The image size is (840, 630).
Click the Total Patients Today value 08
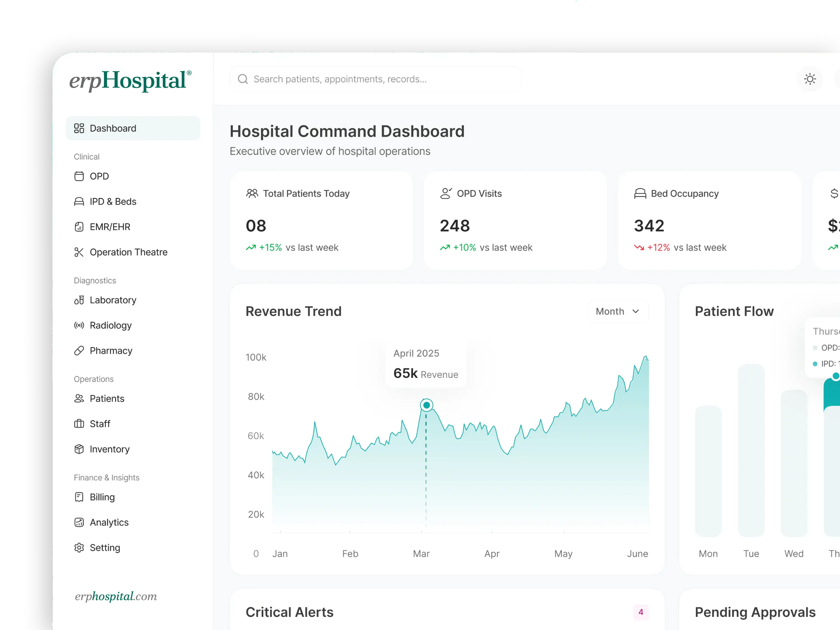(x=256, y=226)
